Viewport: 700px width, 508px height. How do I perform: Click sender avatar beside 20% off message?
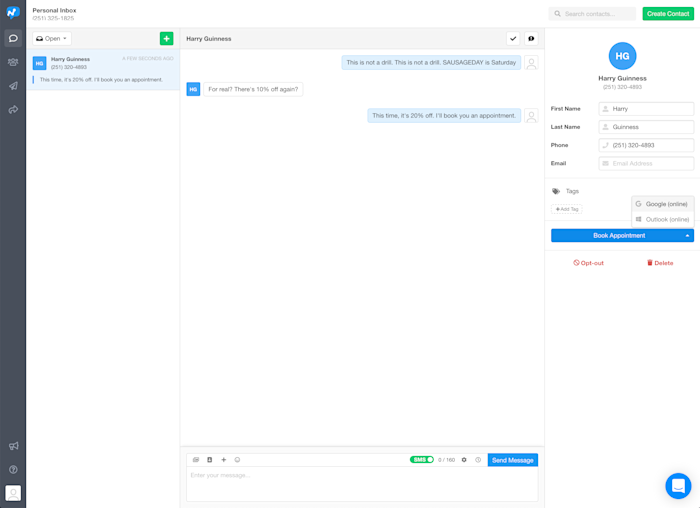coord(531,116)
